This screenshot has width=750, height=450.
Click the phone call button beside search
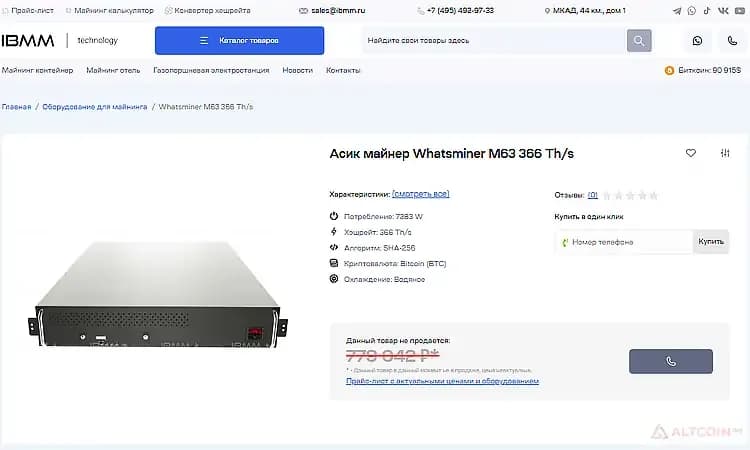(x=732, y=41)
